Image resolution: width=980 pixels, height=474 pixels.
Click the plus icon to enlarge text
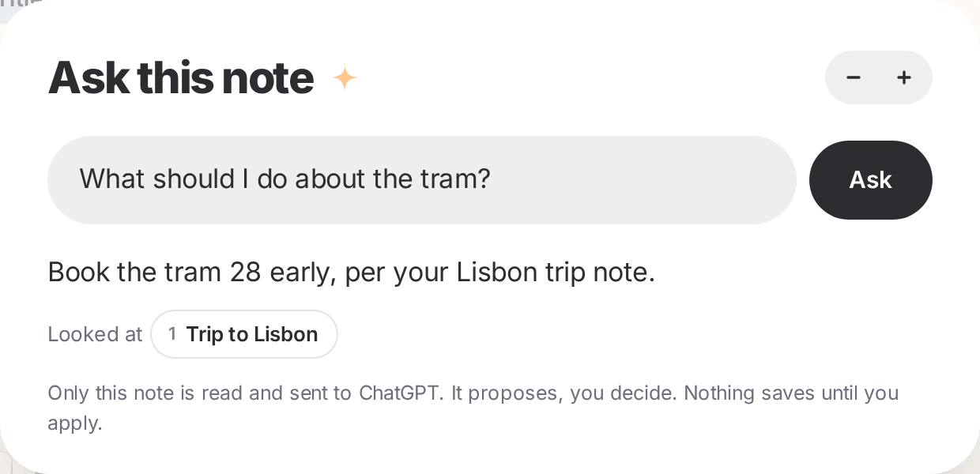pyautogui.click(x=904, y=77)
